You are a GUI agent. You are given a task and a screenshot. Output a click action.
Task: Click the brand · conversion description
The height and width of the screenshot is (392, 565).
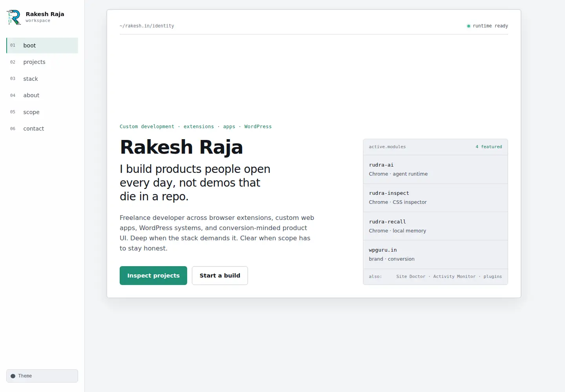pos(392,259)
